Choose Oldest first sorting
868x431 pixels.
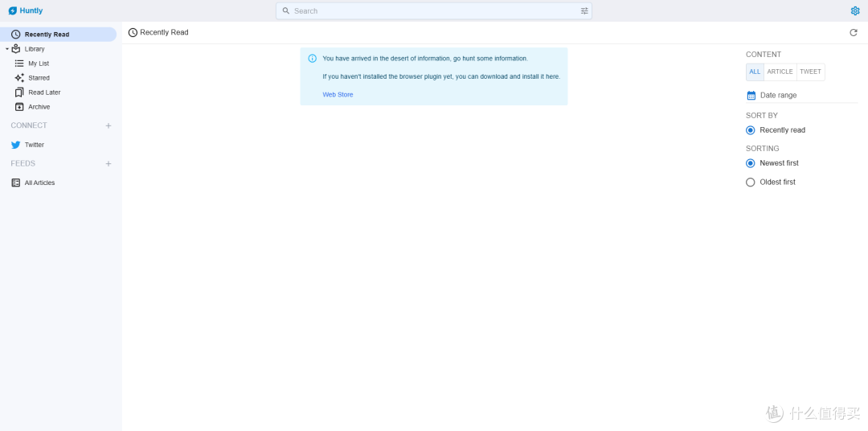(x=750, y=183)
